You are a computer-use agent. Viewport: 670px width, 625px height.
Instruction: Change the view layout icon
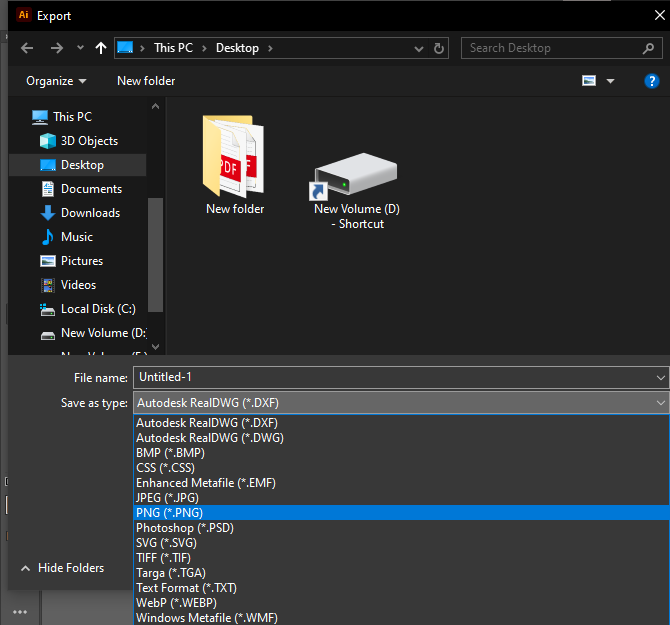click(x=589, y=80)
